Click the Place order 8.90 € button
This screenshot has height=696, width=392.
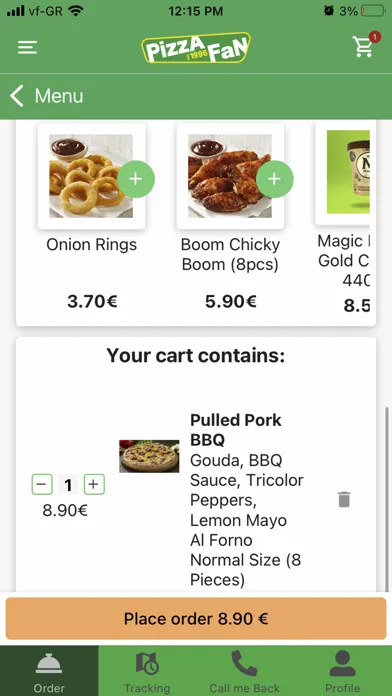pos(196,619)
